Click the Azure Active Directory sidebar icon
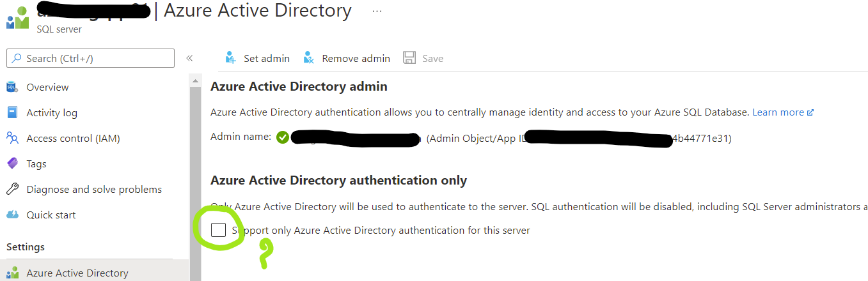The height and width of the screenshot is (281, 868). coord(12,273)
